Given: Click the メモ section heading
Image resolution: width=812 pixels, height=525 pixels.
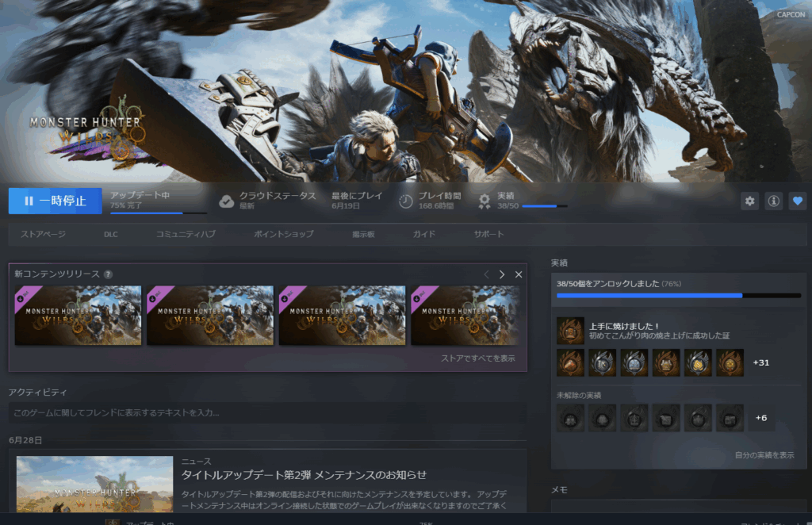Looking at the screenshot, I should pos(559,490).
